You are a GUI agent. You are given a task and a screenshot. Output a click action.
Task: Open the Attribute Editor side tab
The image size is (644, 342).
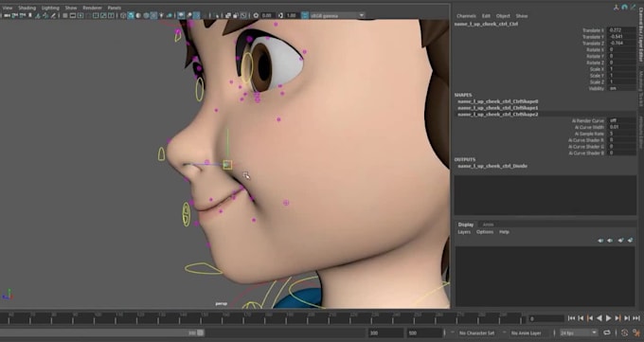[x=641, y=132]
